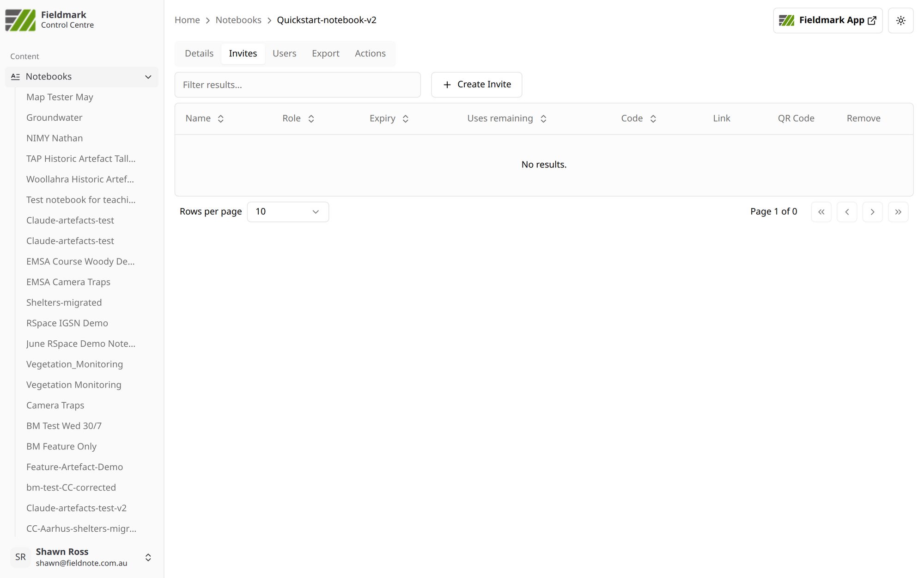The height and width of the screenshot is (578, 924).
Task: Go to the previous page
Action: [x=847, y=212]
